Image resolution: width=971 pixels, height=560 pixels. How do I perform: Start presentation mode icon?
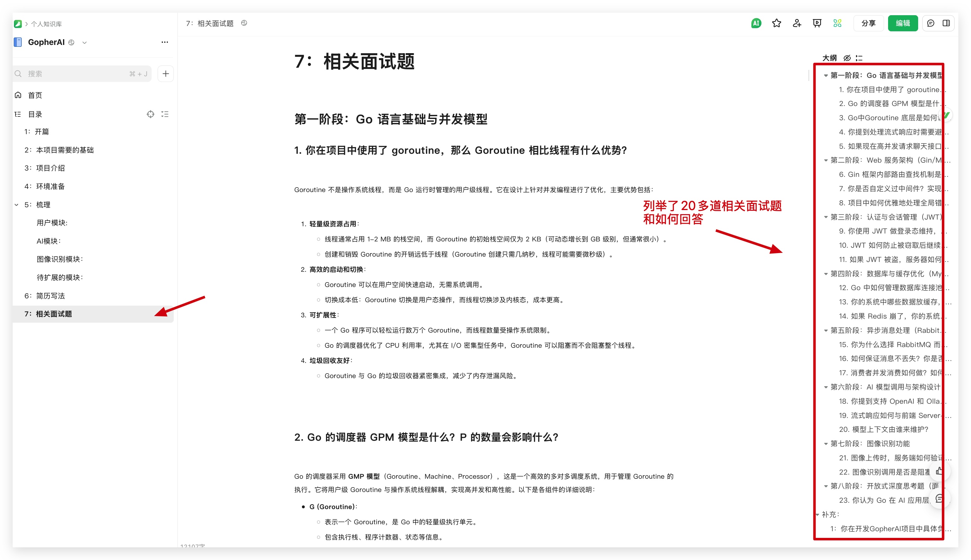(817, 23)
